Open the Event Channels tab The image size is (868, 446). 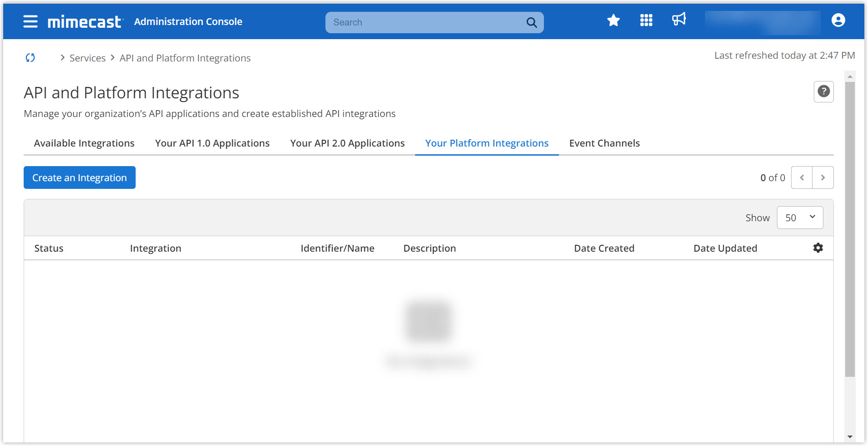click(x=604, y=143)
